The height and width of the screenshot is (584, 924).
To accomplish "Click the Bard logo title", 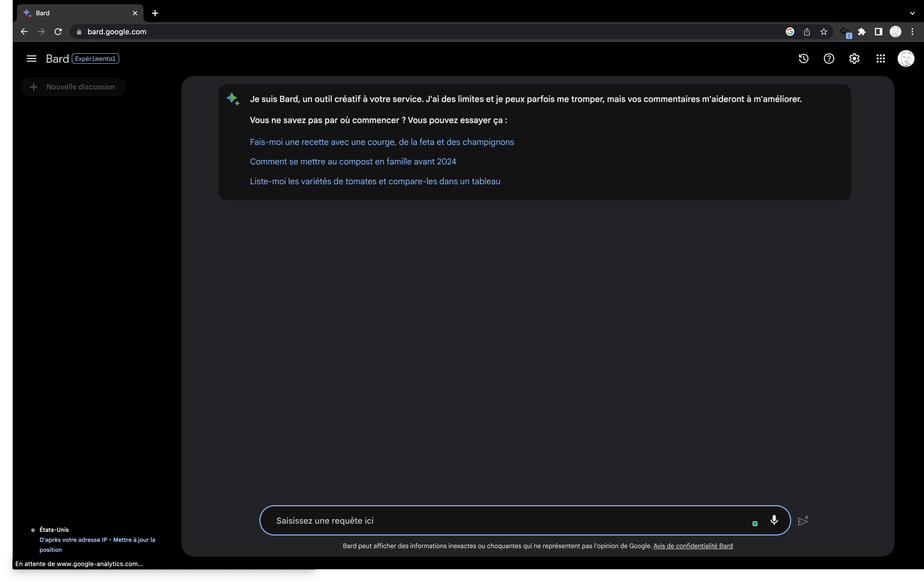I will point(57,59).
